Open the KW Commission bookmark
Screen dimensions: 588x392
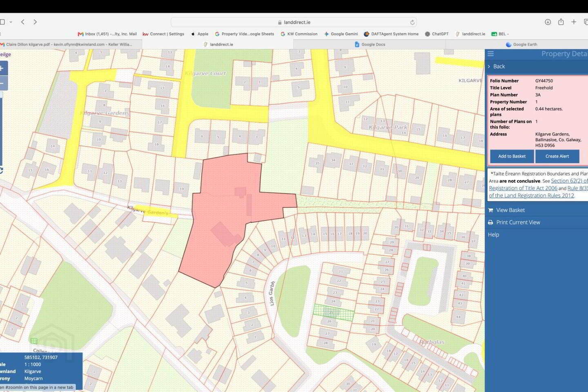click(299, 34)
